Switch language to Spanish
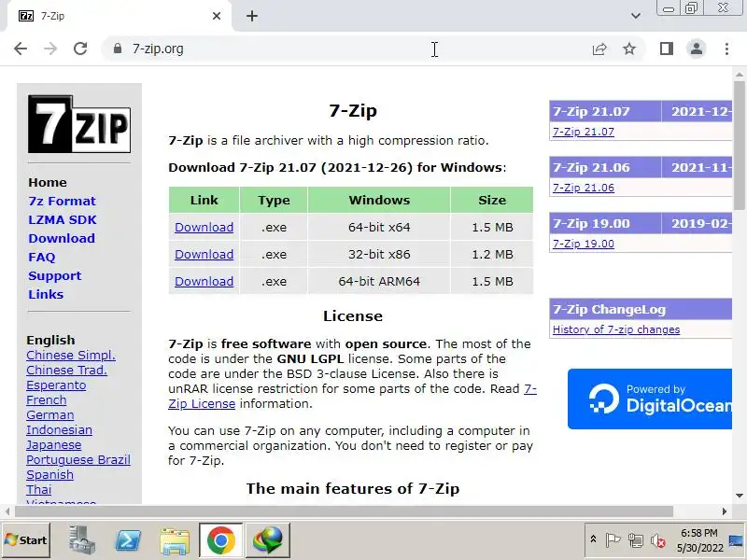This screenshot has height=560, width=747. pos(50,475)
